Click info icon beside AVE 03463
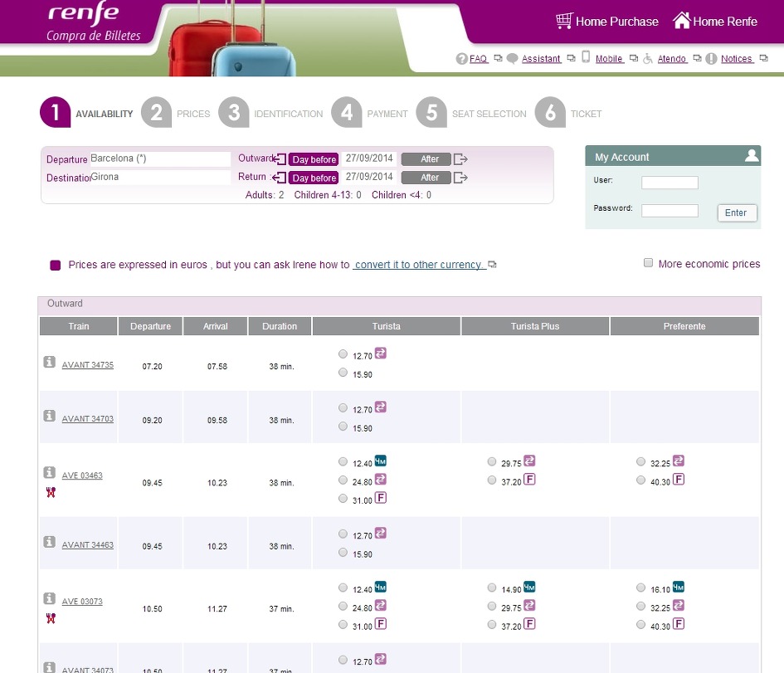784x673 pixels. point(50,472)
